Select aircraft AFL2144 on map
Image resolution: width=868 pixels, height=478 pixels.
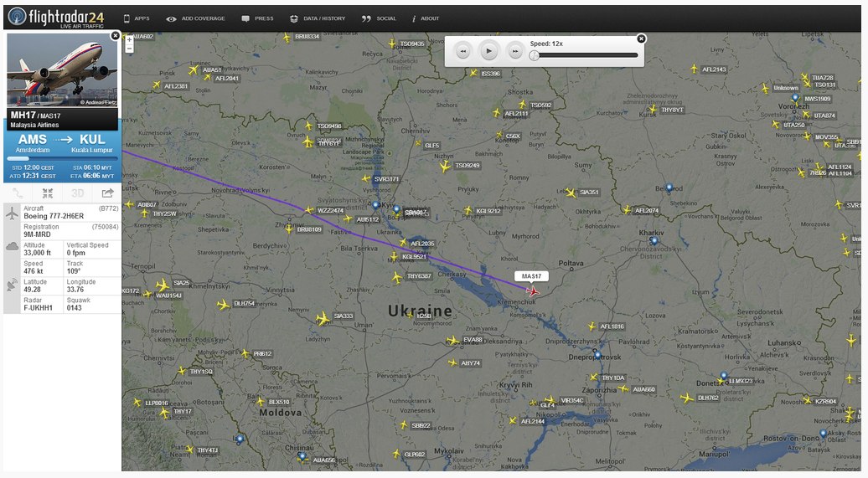pos(513,420)
